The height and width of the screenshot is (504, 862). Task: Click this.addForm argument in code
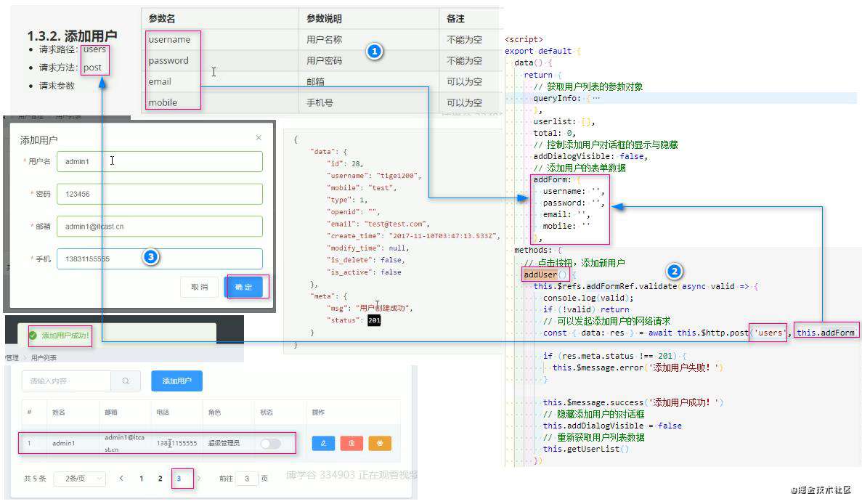pos(826,333)
